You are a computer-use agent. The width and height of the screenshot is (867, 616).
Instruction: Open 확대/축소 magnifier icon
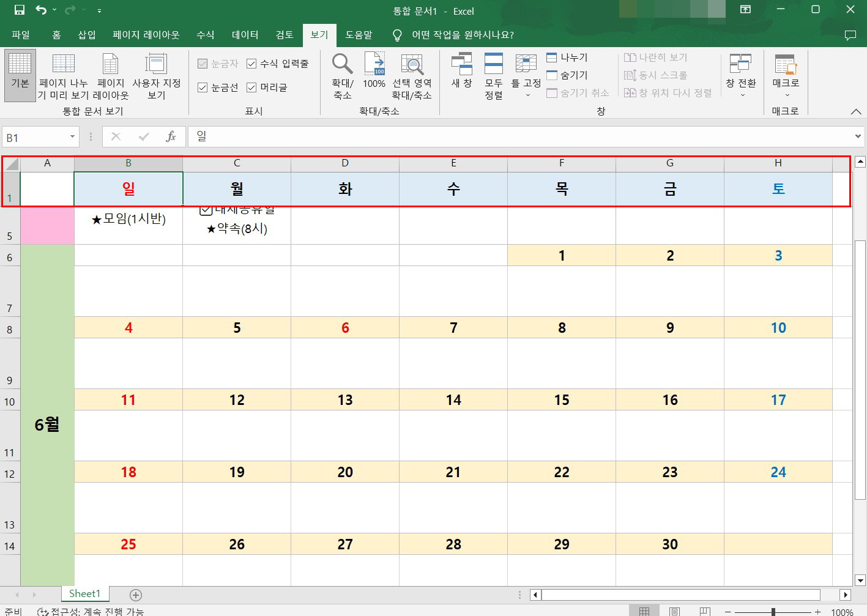[x=342, y=64]
